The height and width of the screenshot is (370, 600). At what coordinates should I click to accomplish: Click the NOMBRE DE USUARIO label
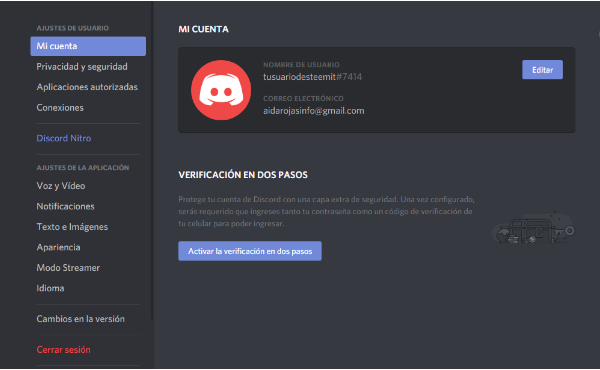point(301,65)
